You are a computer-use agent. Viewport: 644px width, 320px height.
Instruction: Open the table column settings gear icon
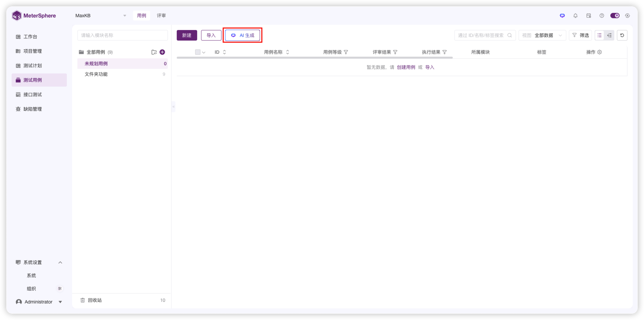point(600,52)
